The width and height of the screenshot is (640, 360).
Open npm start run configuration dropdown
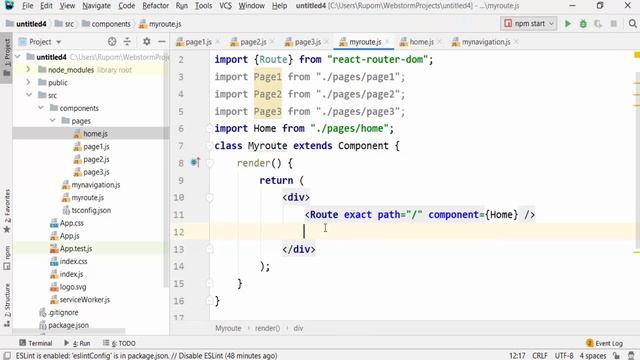tap(529, 24)
